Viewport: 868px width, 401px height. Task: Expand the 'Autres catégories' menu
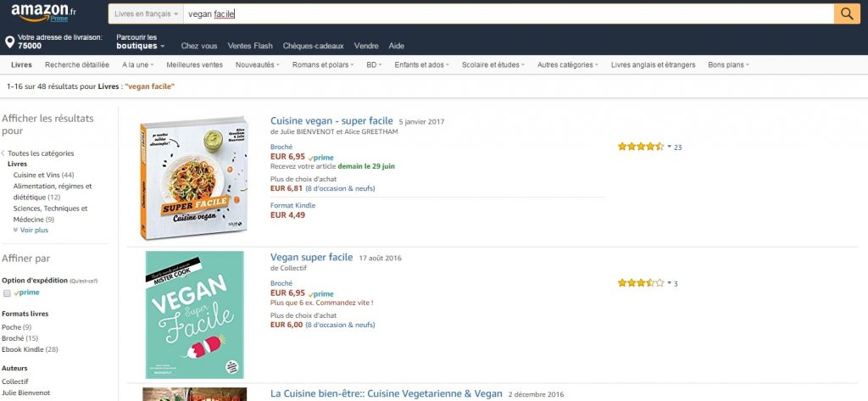(x=568, y=64)
